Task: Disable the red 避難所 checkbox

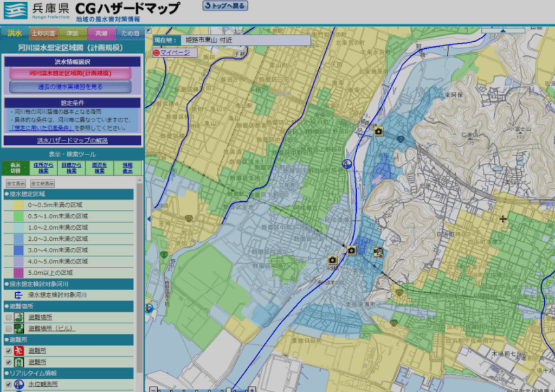Action: (x=9, y=351)
